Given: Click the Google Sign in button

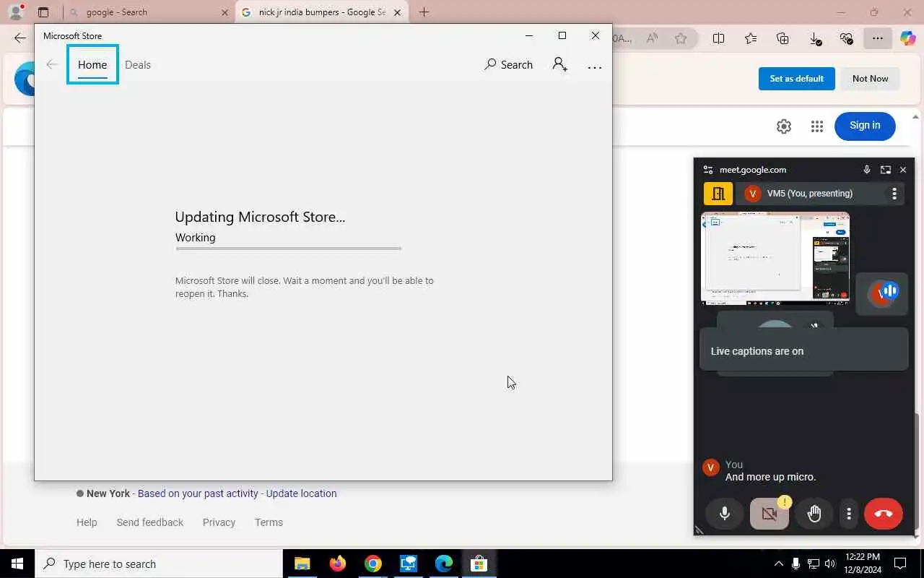Looking at the screenshot, I should coord(865,126).
